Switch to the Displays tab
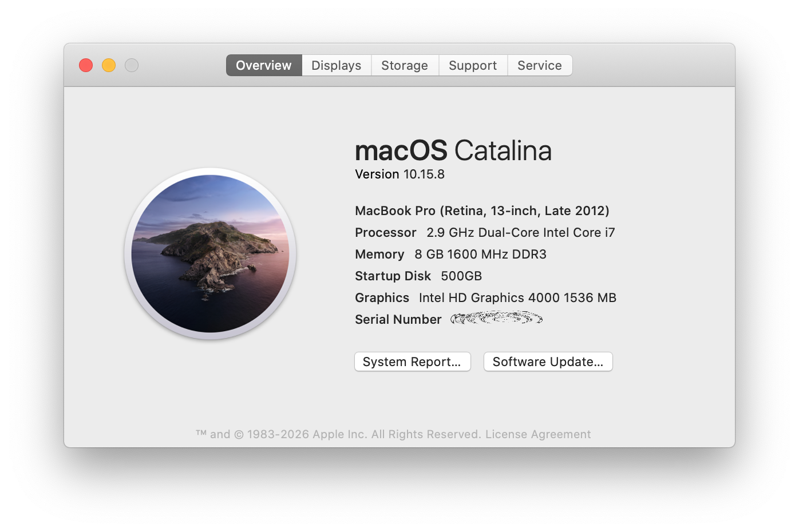This screenshot has height=532, width=799. [336, 65]
